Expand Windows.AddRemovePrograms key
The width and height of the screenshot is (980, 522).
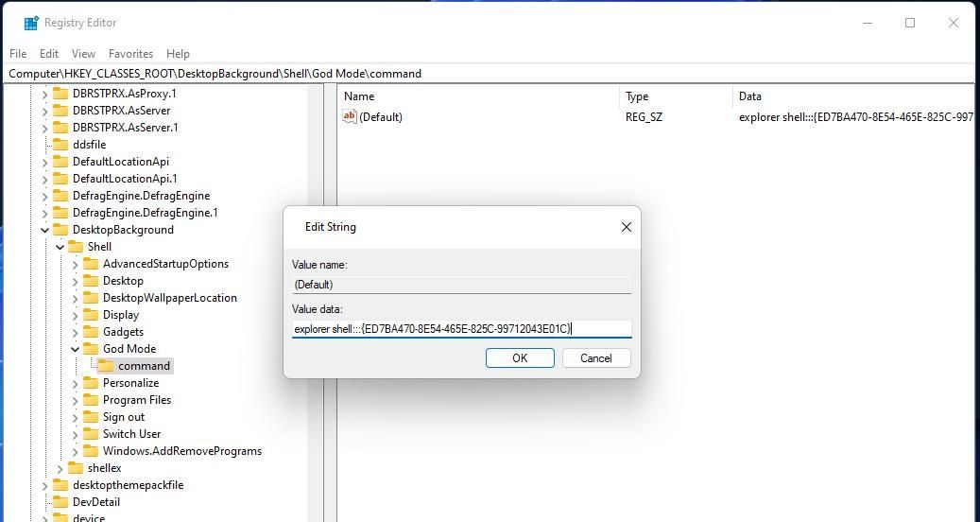(x=75, y=451)
